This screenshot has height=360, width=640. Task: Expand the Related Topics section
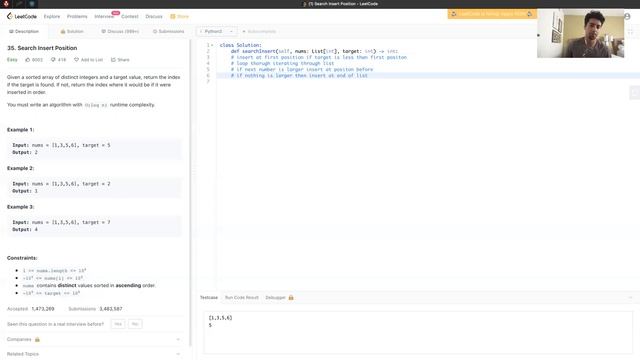(94, 354)
